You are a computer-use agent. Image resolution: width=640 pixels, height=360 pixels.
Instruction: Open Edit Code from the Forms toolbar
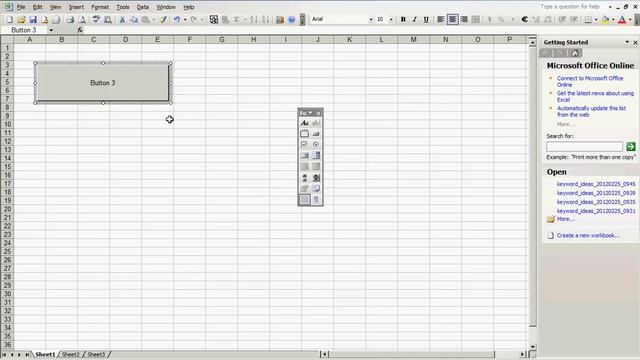(316, 189)
